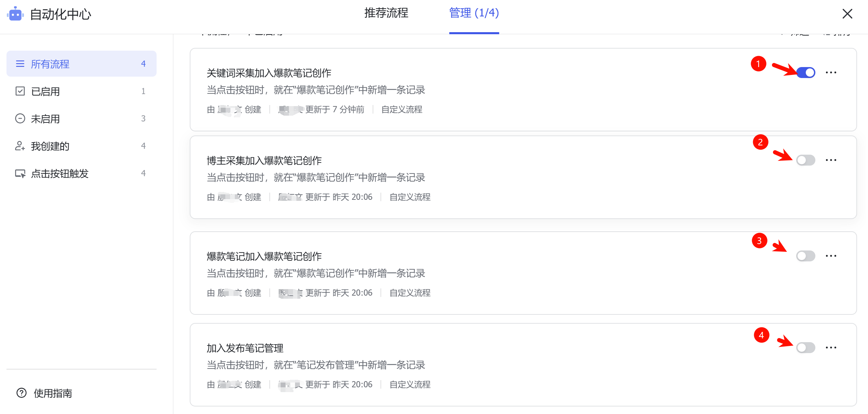Click the checkmark icon beside 已启用
Viewport: 868px width, 414px height.
pos(20,91)
